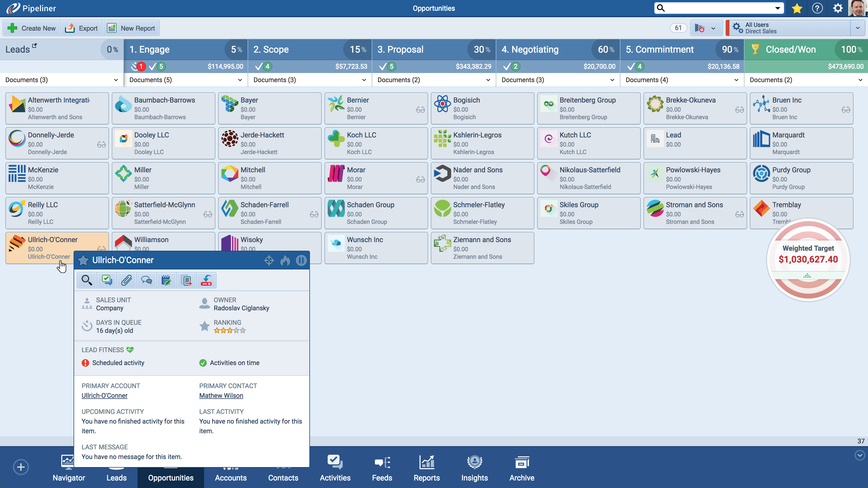Click the Create New button
The image size is (868, 488).
click(x=31, y=28)
